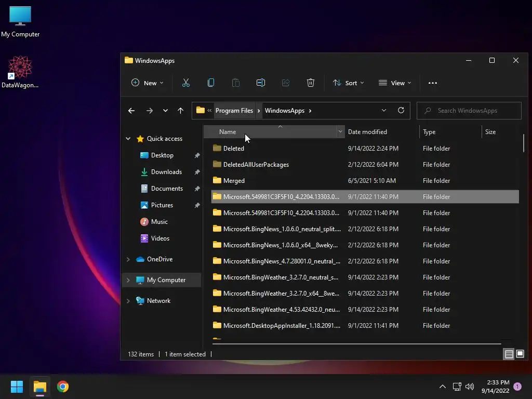Open recent locations dropdown arrow

(x=165, y=111)
